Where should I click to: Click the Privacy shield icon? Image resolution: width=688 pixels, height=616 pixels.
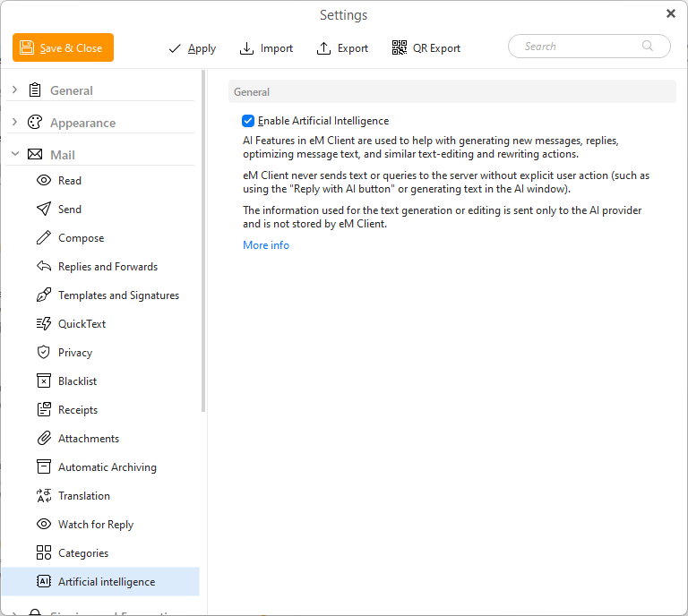point(43,353)
